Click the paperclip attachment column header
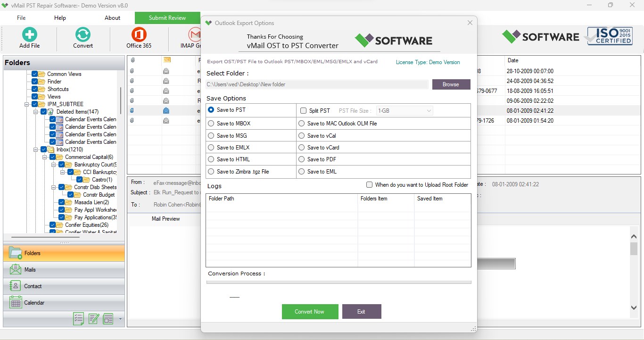The image size is (644, 340). tap(132, 60)
